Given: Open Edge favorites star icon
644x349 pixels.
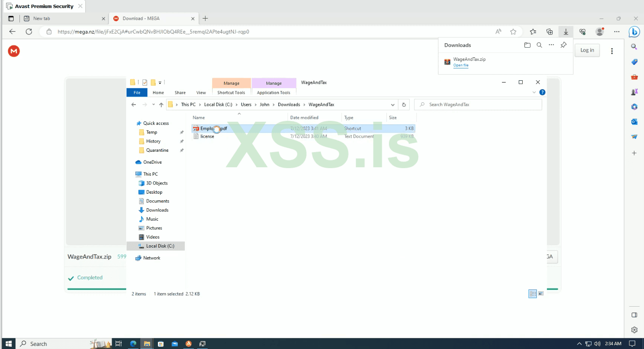Looking at the screenshot, I should [x=513, y=32].
